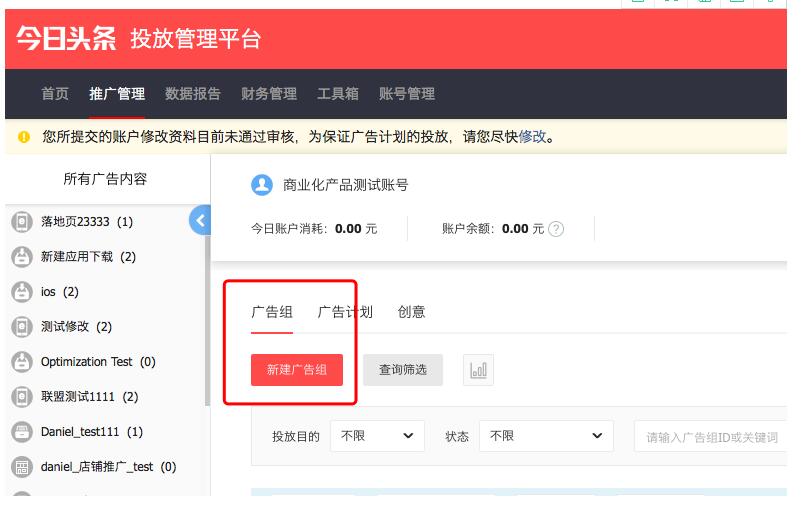
Task: Click the store icon beside daniel_店铺推广_test
Action: pyautogui.click(x=22, y=467)
